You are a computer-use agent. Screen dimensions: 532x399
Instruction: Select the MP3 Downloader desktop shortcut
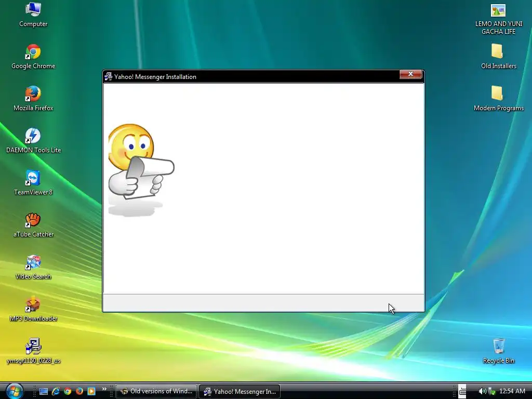coord(33,309)
